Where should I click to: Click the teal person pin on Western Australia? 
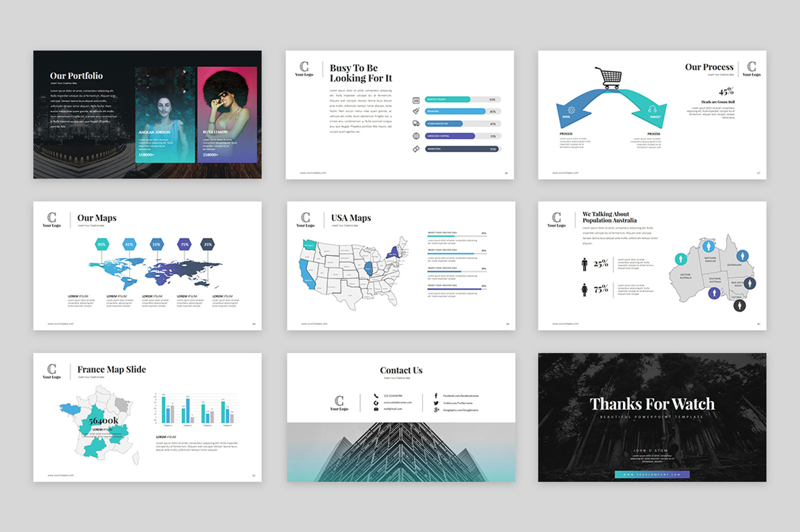pyautogui.click(x=680, y=259)
